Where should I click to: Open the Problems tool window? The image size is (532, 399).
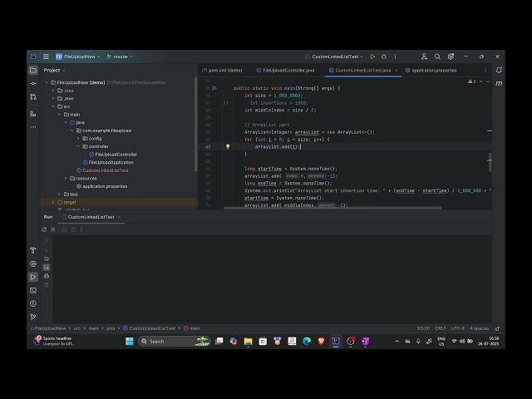point(33,303)
